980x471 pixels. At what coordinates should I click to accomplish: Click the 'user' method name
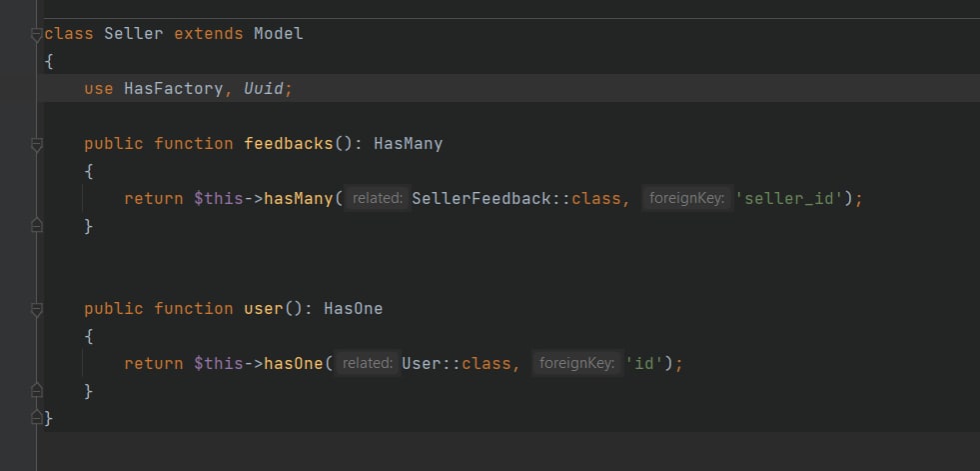pyautogui.click(x=263, y=308)
